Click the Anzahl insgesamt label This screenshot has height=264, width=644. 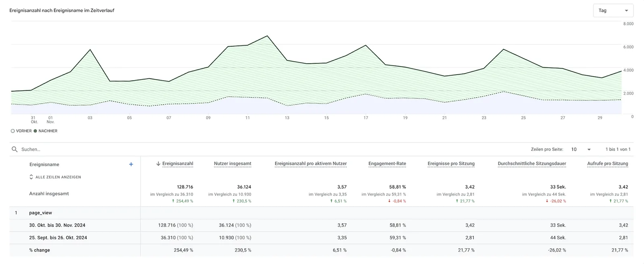(x=49, y=194)
